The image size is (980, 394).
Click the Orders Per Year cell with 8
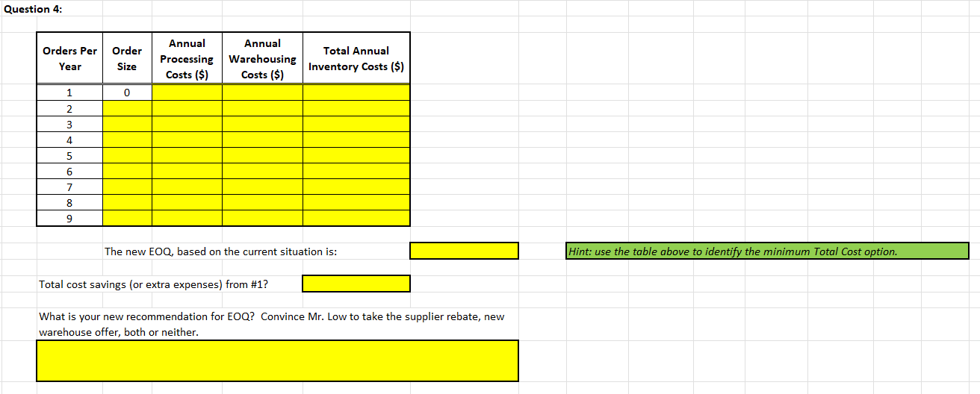click(x=69, y=202)
